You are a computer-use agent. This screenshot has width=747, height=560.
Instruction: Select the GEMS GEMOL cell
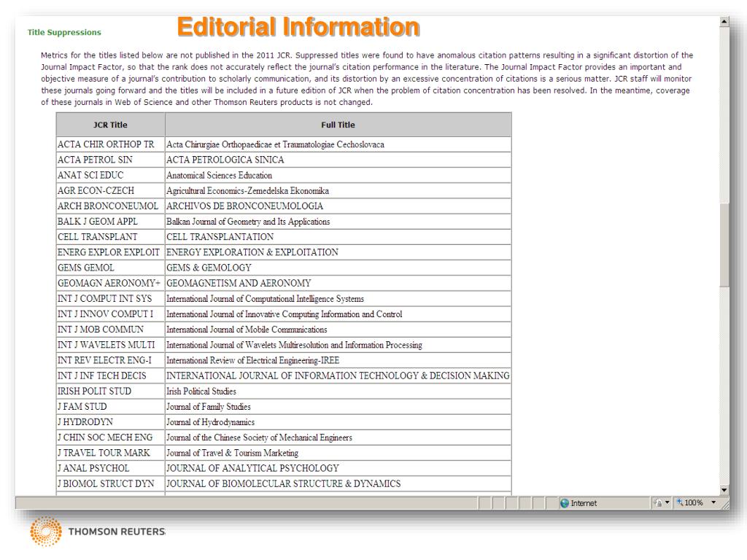point(111,268)
